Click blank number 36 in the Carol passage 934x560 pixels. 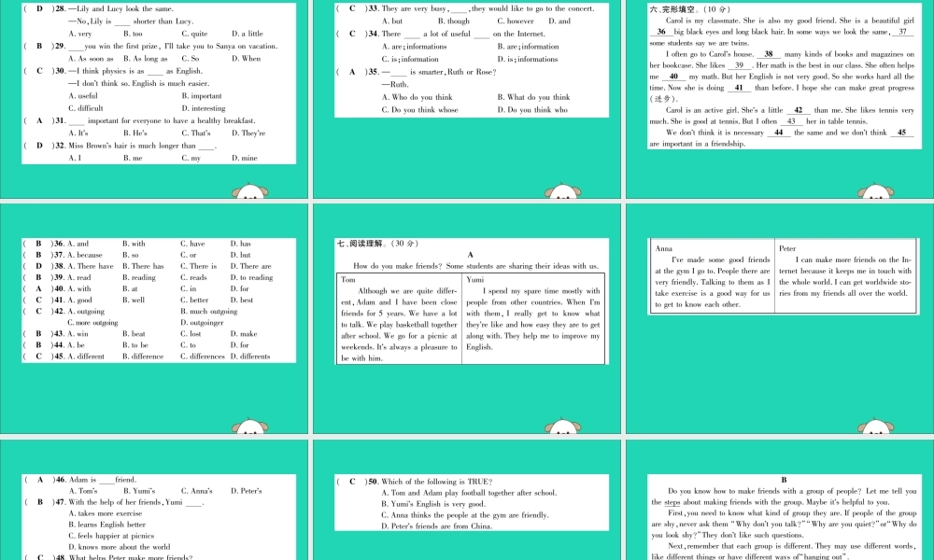(661, 32)
